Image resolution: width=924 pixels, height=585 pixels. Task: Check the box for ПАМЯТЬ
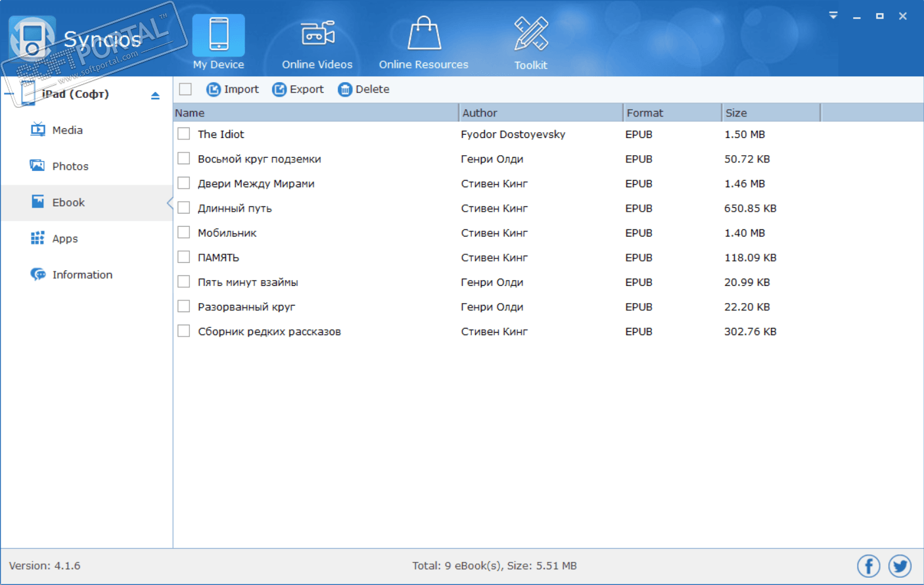pyautogui.click(x=184, y=257)
